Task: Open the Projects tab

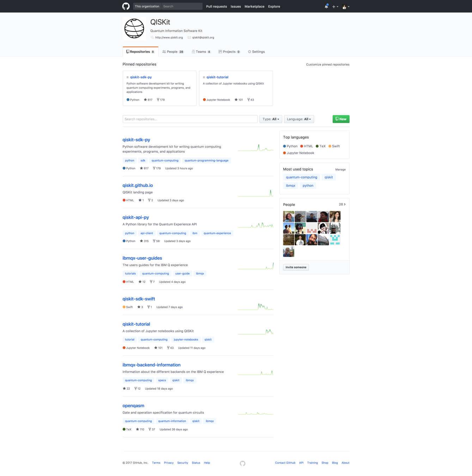Action: point(229,52)
